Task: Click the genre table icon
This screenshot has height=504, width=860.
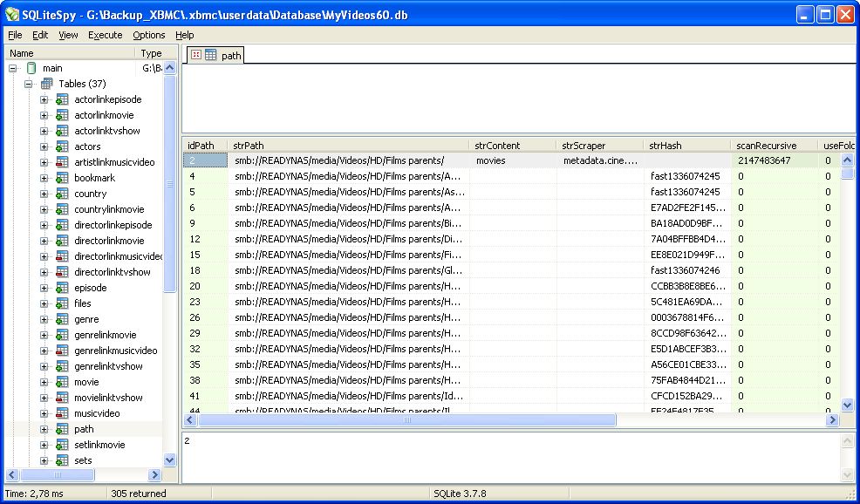Action: (x=63, y=319)
